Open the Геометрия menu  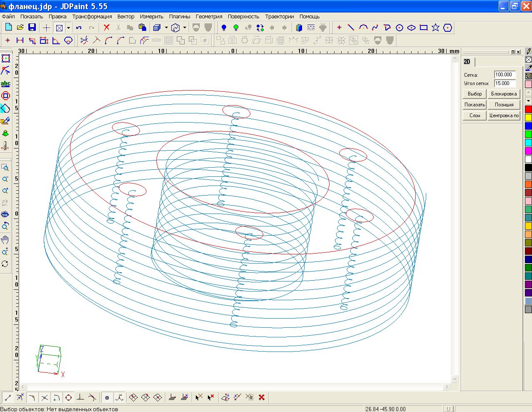(x=209, y=17)
